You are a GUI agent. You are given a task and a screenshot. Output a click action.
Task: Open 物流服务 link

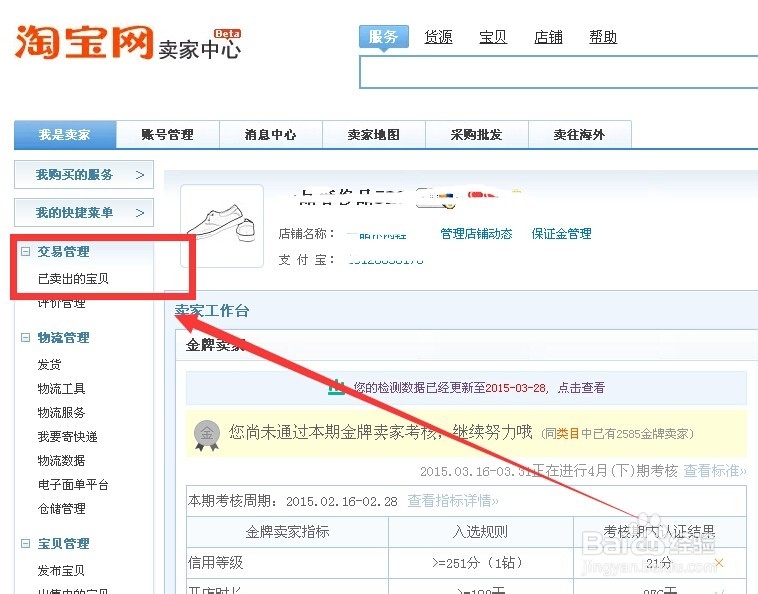click(x=61, y=413)
